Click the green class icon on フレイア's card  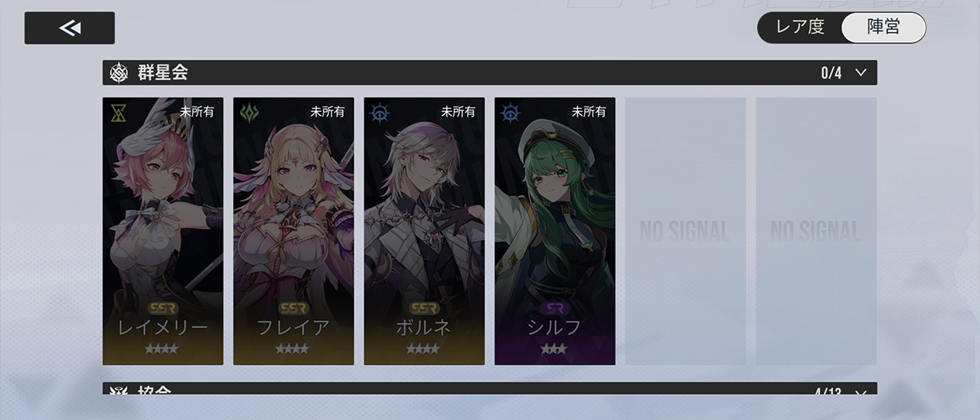click(x=250, y=113)
